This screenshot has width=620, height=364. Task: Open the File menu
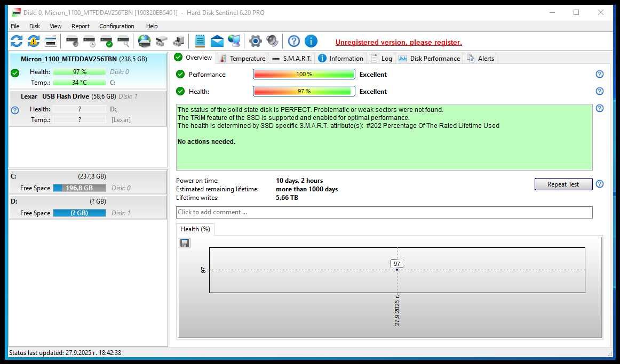(x=15, y=26)
